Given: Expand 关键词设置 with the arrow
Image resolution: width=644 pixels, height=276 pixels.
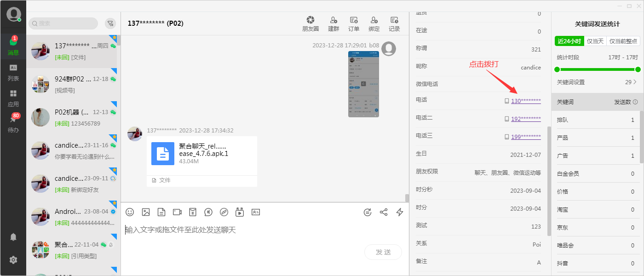Looking at the screenshot, I should (635, 82).
